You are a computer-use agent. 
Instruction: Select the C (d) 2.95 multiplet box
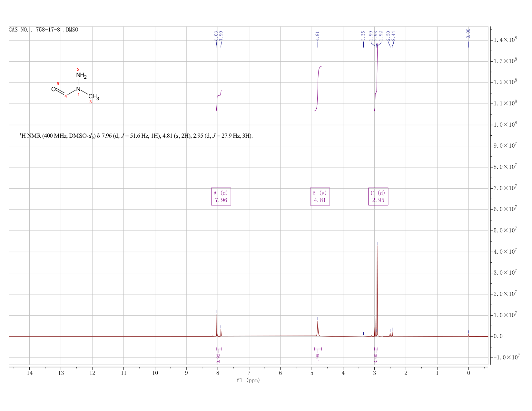tap(378, 196)
